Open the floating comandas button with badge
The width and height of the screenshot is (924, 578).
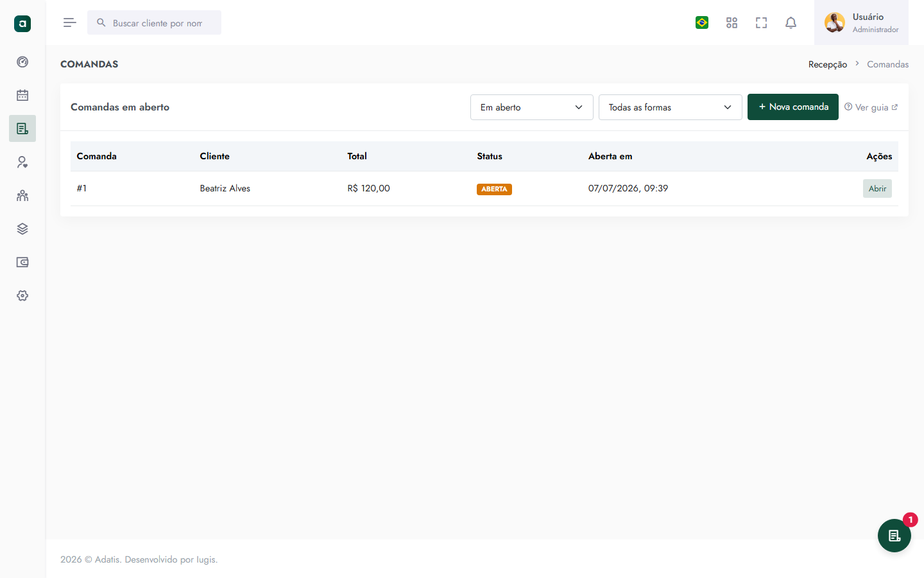coord(894,536)
